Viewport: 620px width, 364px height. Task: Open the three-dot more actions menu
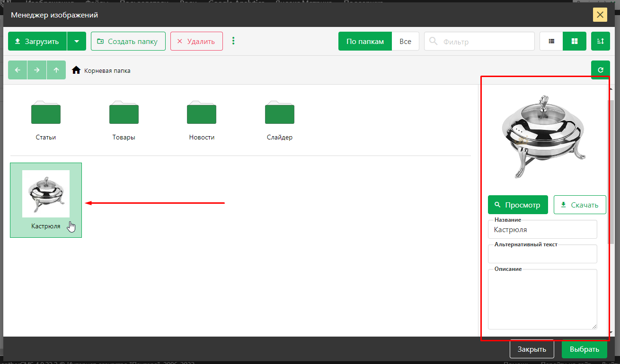(x=233, y=41)
